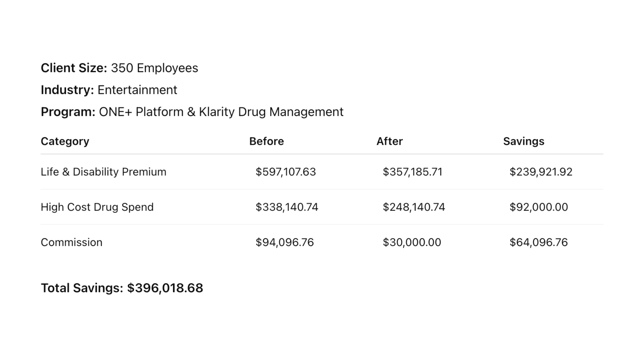Click the Entertainment industry value

pos(137,90)
